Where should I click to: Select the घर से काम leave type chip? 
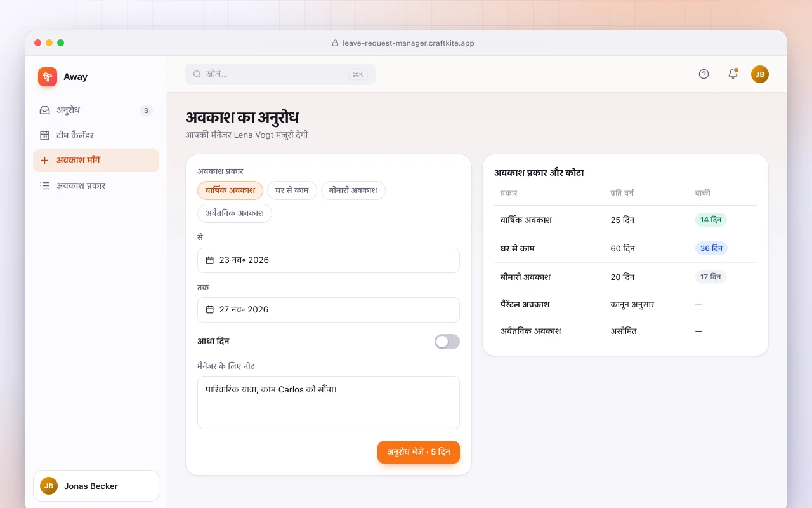point(292,190)
